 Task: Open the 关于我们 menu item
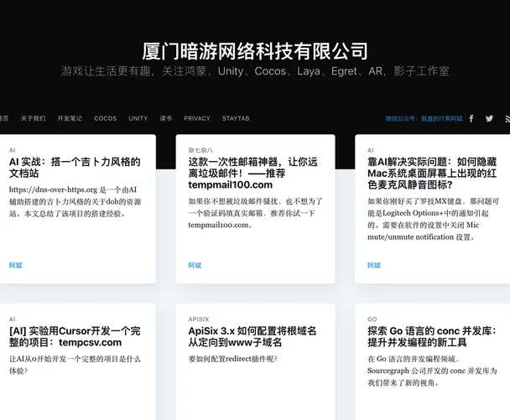[x=34, y=119]
